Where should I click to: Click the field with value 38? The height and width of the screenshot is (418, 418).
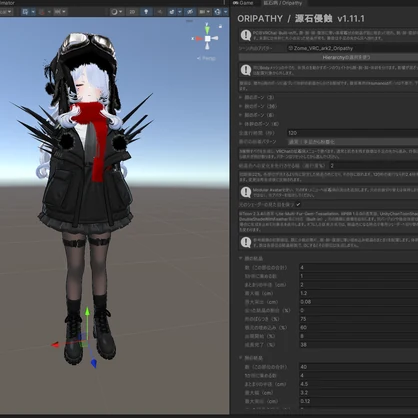(358, 345)
